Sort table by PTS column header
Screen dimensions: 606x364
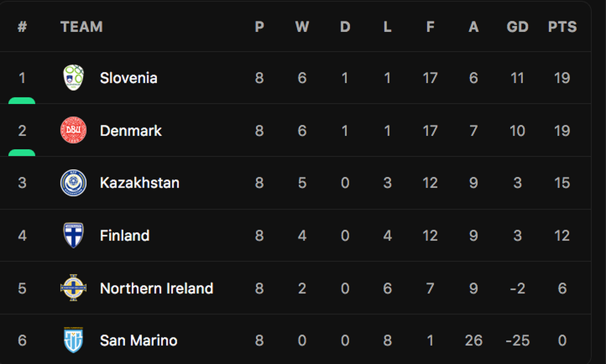click(562, 27)
